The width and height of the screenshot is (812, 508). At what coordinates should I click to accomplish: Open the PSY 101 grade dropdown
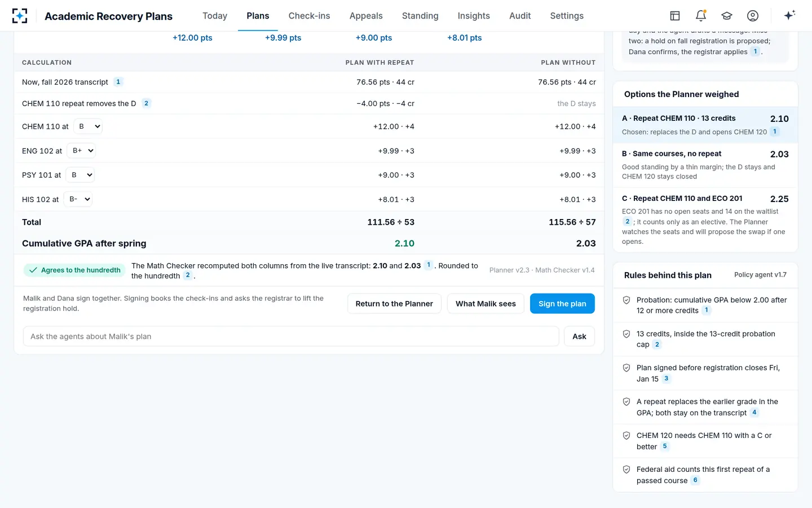[x=80, y=175]
